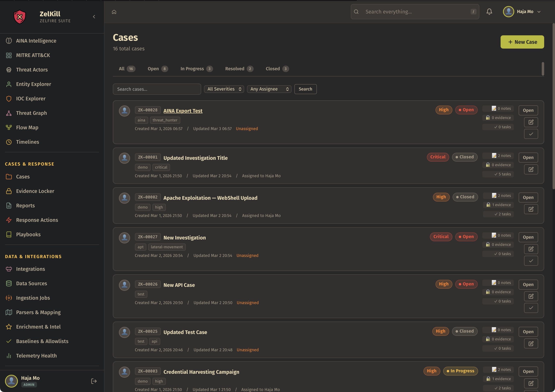Focus the Search cases input field
555x392 pixels.
point(157,89)
